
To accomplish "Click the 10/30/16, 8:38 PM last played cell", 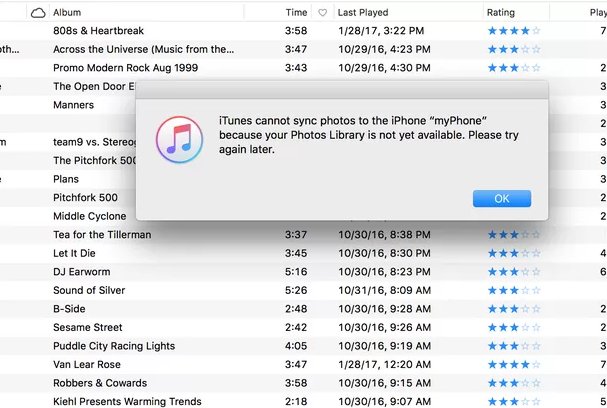I will tap(384, 235).
